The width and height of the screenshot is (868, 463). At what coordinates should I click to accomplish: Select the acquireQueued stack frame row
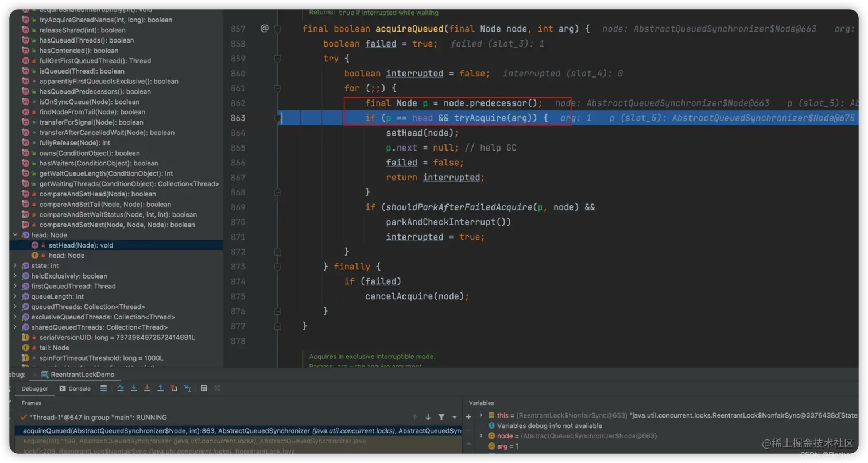[x=238, y=431]
